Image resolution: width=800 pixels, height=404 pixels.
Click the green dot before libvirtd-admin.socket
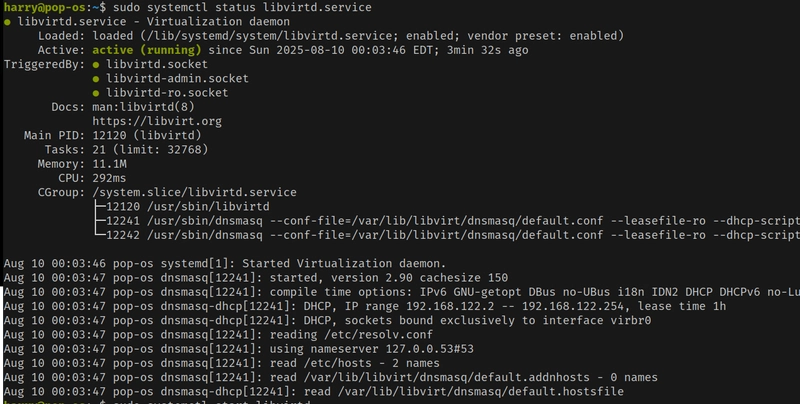(x=96, y=79)
